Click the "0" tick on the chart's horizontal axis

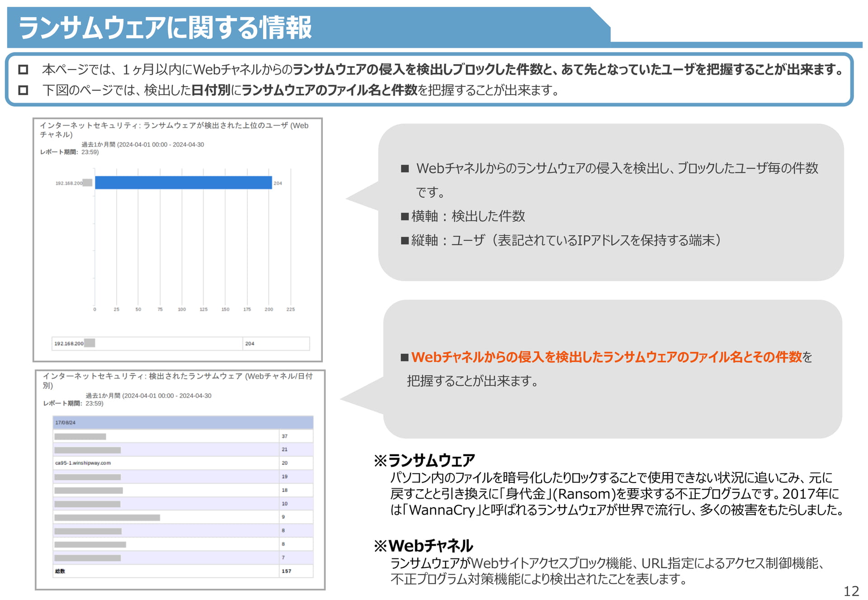pos(94,309)
